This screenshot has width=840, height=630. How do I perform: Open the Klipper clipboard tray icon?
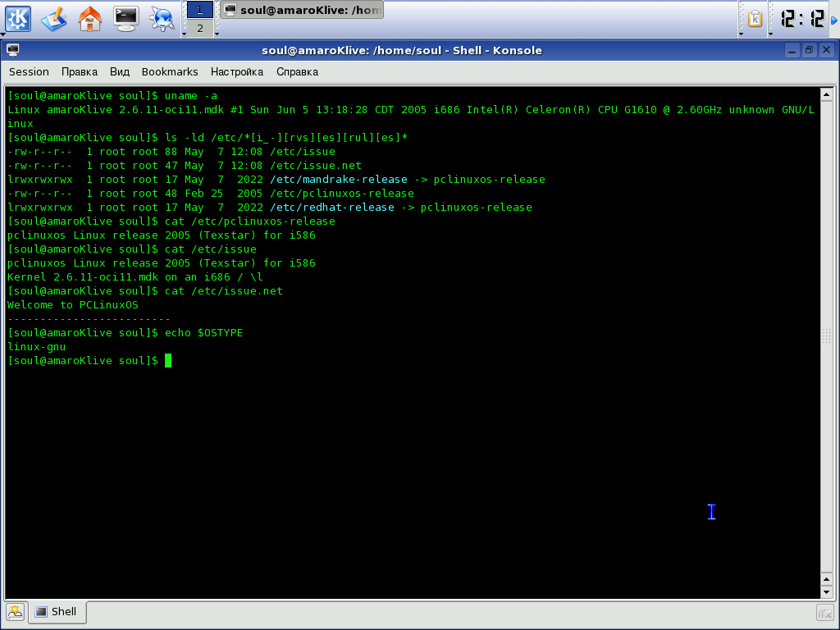(x=755, y=19)
